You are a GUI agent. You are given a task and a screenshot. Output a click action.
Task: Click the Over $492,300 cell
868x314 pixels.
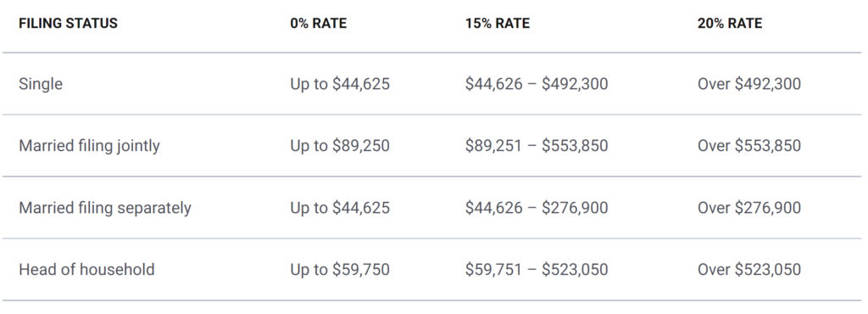coord(749,84)
